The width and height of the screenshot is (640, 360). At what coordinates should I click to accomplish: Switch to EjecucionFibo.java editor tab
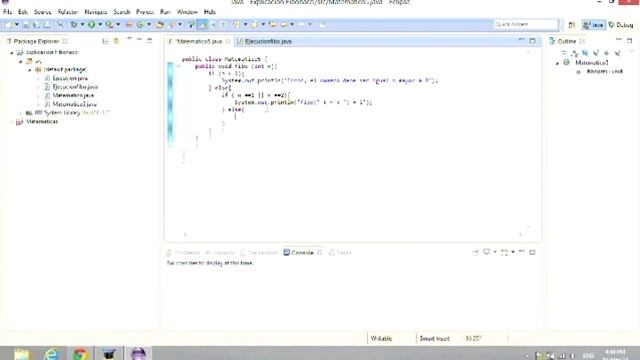pyautogui.click(x=264, y=41)
